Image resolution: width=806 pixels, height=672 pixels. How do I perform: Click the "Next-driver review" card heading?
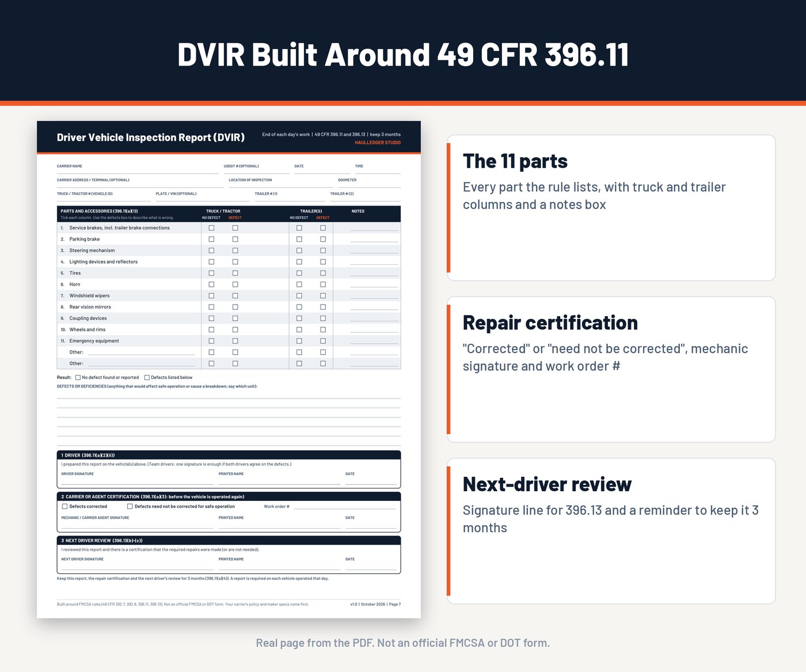[547, 485]
